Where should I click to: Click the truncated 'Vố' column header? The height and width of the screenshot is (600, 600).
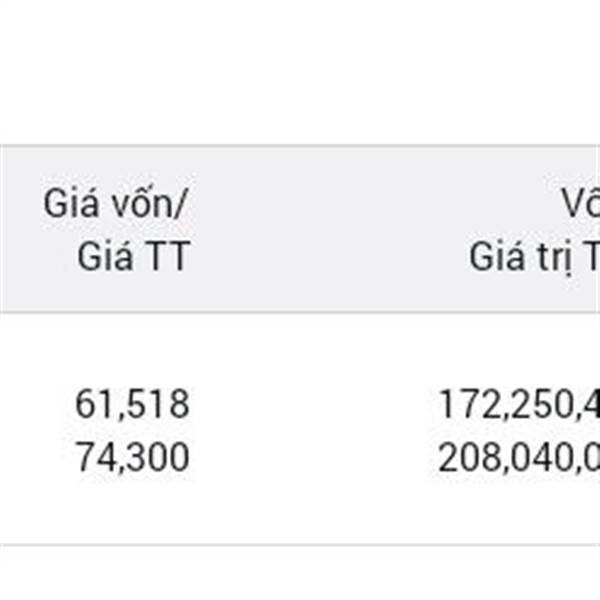[x=580, y=202]
